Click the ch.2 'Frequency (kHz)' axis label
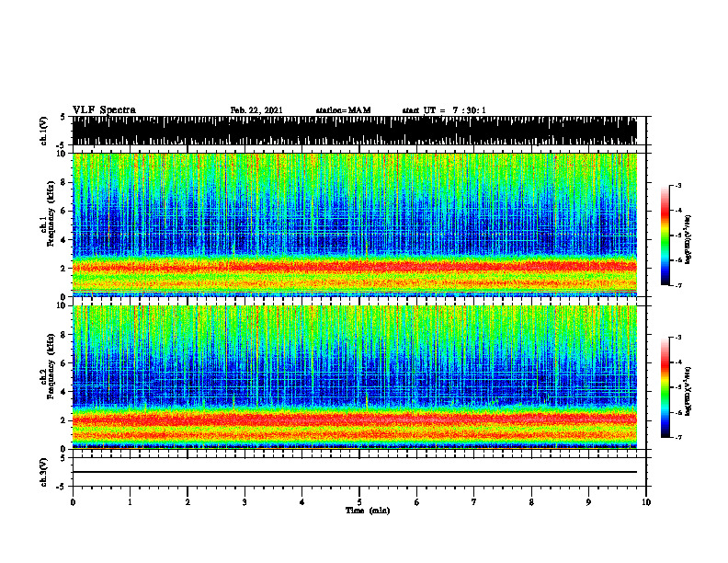This screenshot has width=728, height=563. [51, 366]
